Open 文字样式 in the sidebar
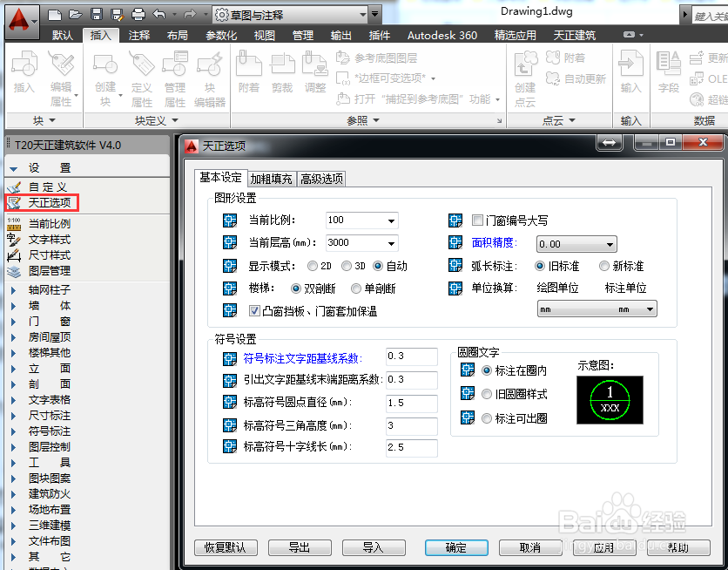Viewport: 728px width, 570px height. click(x=41, y=240)
